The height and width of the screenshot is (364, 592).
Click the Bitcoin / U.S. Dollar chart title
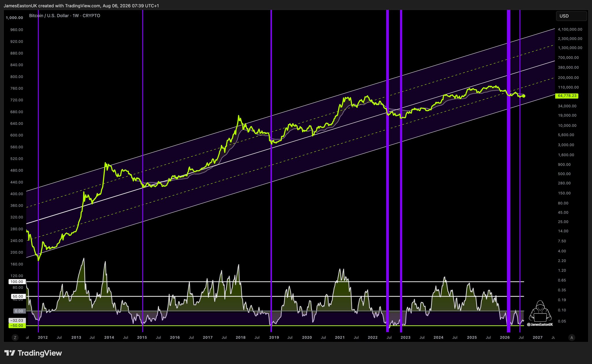coord(65,16)
